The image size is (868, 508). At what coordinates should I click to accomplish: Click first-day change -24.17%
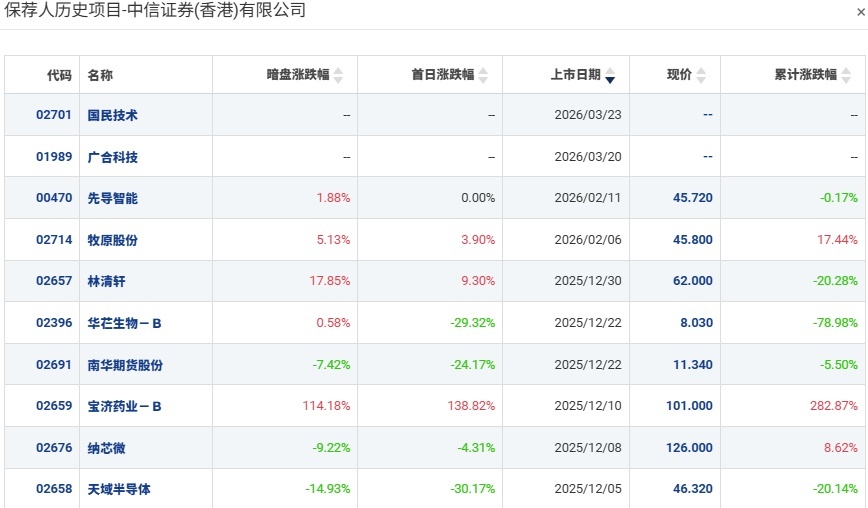point(473,365)
